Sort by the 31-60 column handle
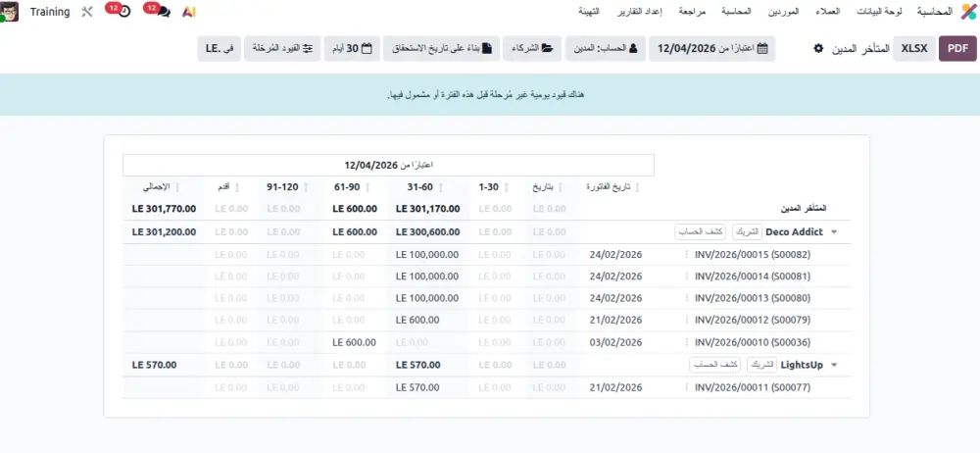980x453 pixels. (441, 187)
